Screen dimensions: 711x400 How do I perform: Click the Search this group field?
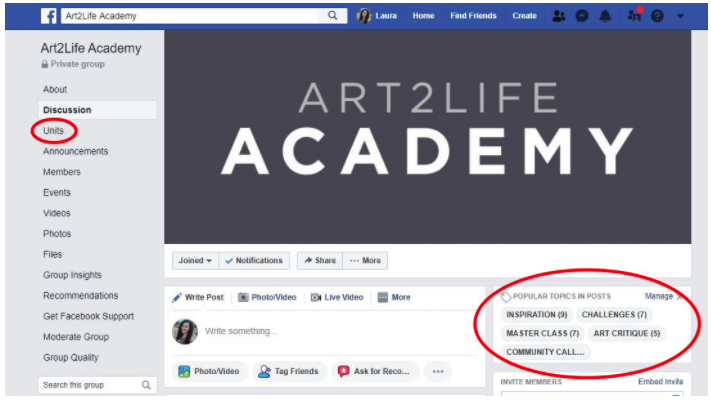pos(97,385)
